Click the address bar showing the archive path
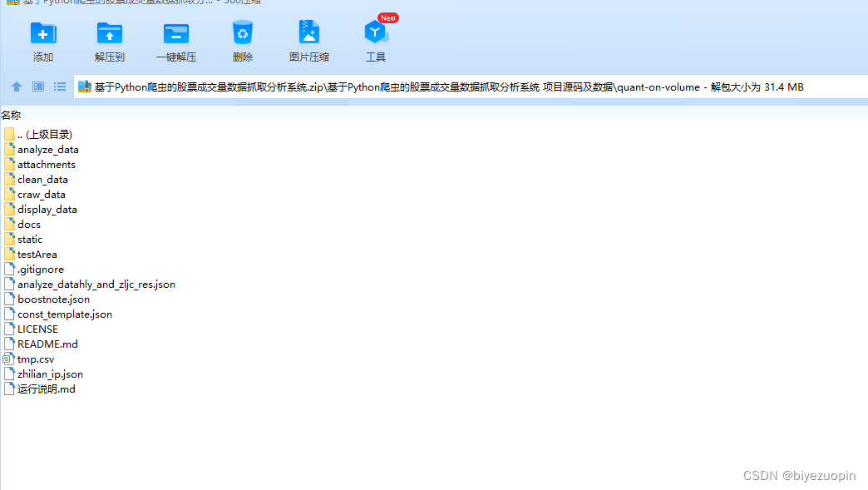Viewport: 868px width, 490px height. pos(416,87)
